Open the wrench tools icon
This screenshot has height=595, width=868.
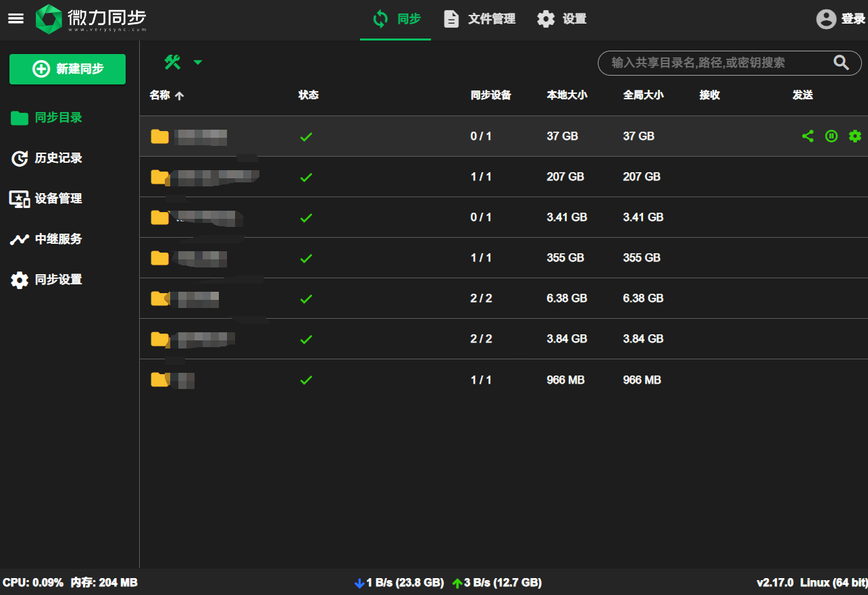point(172,63)
